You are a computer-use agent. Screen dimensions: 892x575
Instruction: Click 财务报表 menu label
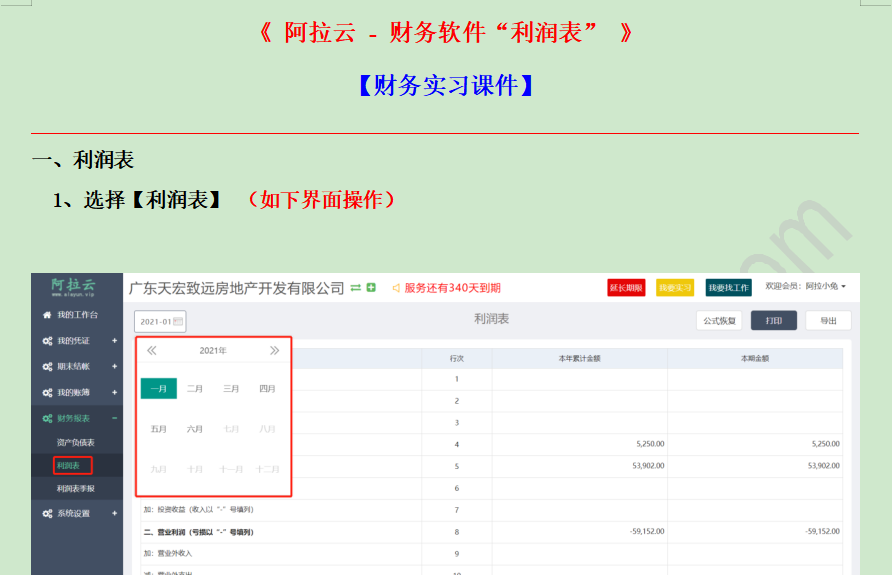[73, 419]
